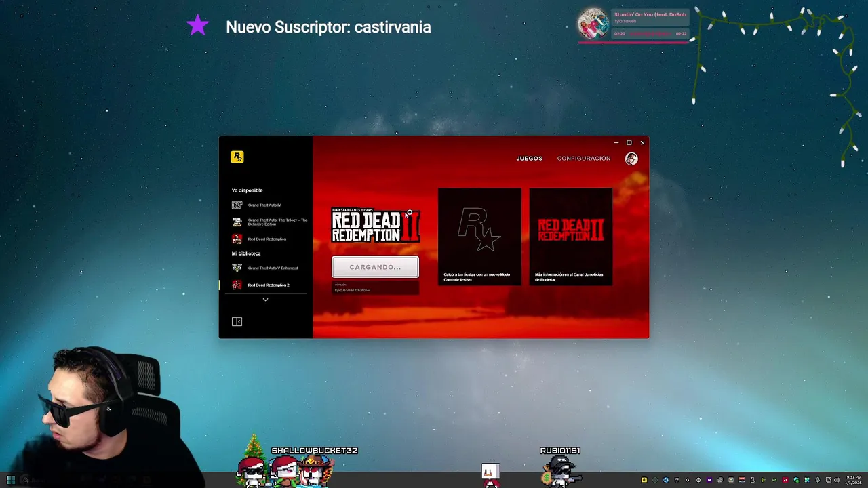Screen dimensions: 868x488
Task: Click the 'Mi biblioteca' section heading
Action: pos(246,253)
